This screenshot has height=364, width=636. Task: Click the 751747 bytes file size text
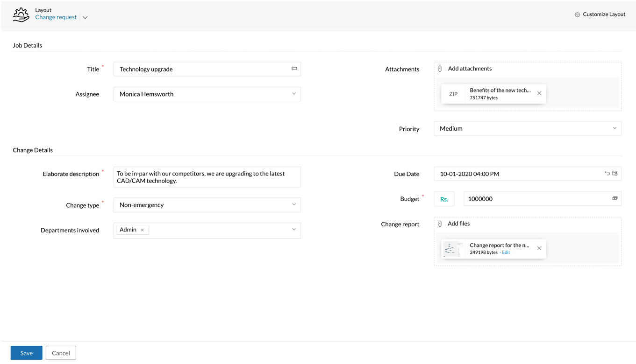point(484,98)
